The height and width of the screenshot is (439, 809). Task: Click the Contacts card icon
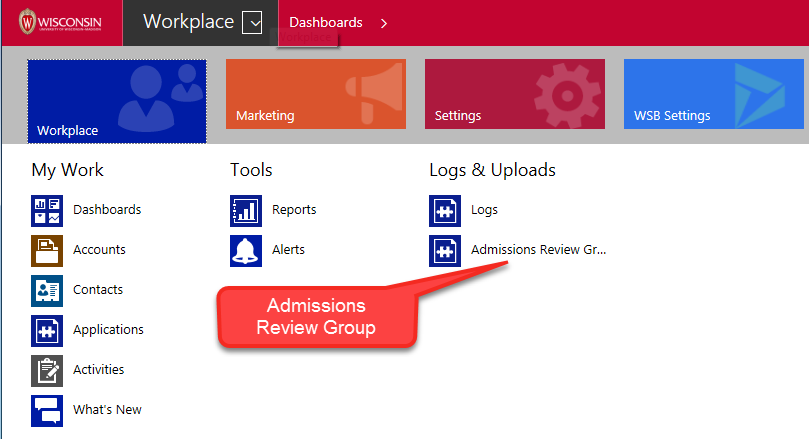click(47, 290)
